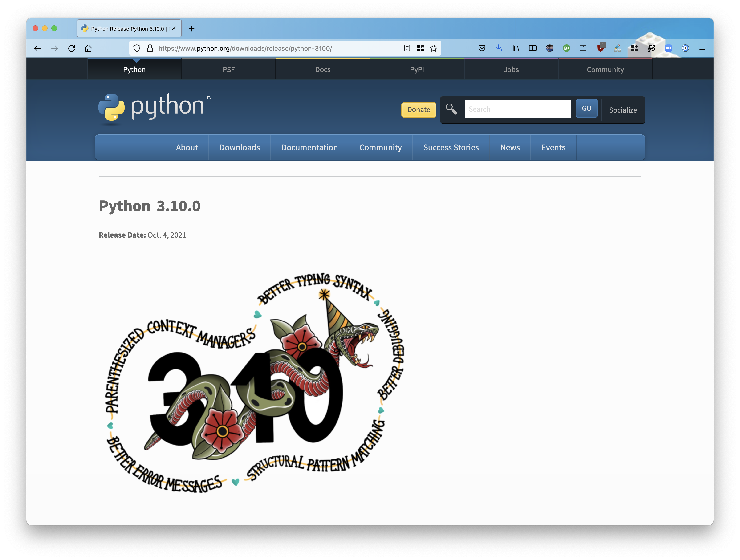Bookmark this page with the star
The height and width of the screenshot is (560, 740).
click(x=434, y=48)
